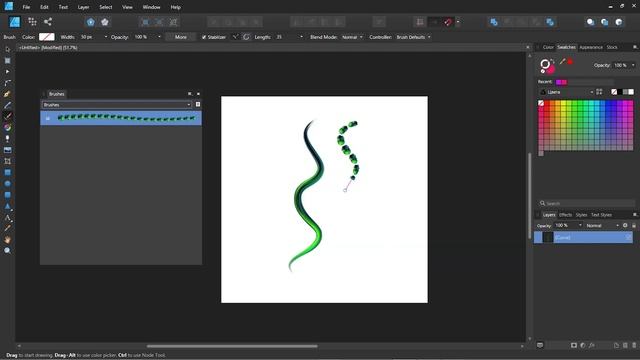The height and width of the screenshot is (360, 640).
Task: Select rope stabilizer mode
Action: [235, 37]
